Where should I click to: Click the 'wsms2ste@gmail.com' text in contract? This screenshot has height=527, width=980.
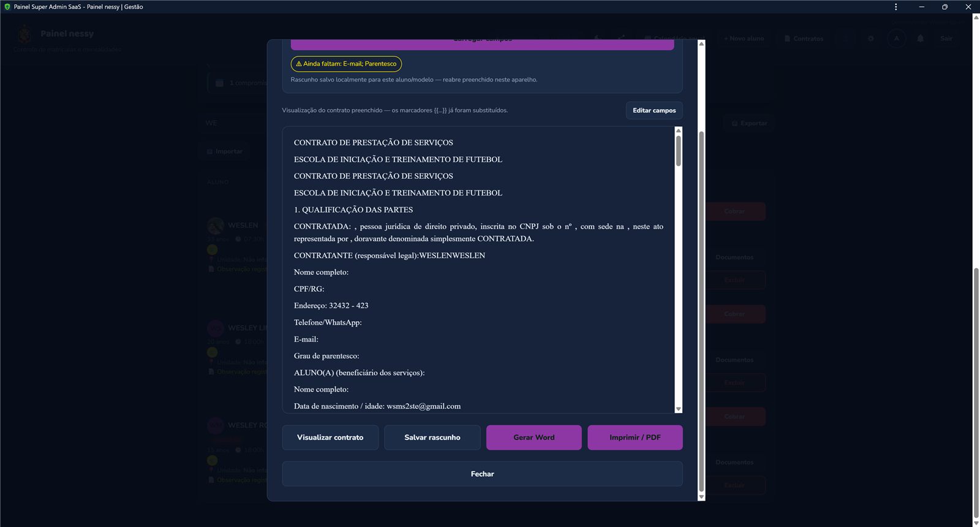(x=424, y=406)
